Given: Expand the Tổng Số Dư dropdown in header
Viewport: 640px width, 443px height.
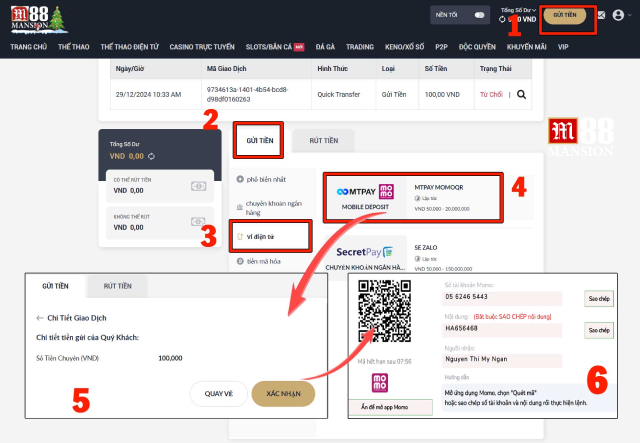Looking at the screenshot, I should [x=518, y=10].
